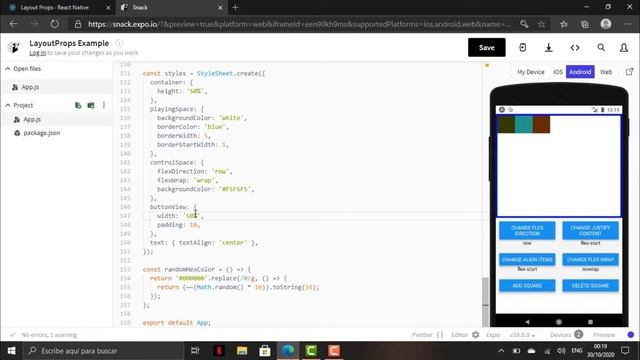The width and height of the screenshot is (640, 360).
Task: Download the project as zip
Action: pyautogui.click(x=549, y=47)
